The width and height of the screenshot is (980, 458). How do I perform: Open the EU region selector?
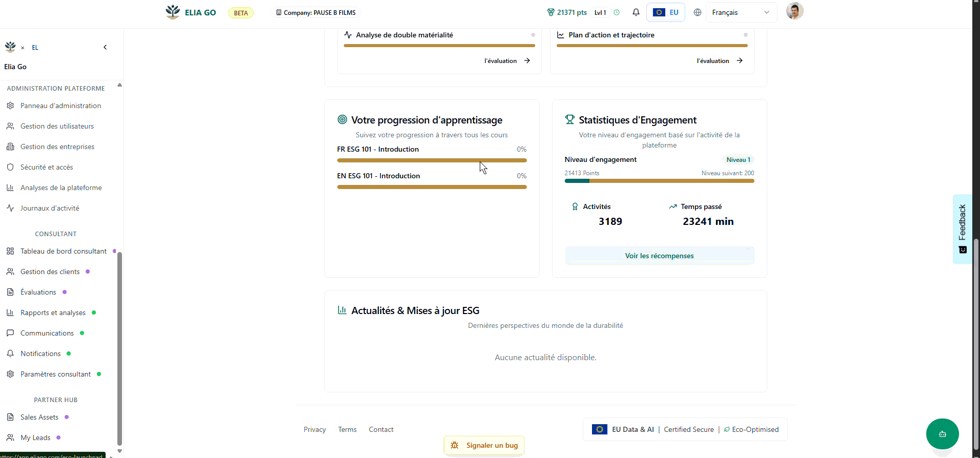[665, 12]
